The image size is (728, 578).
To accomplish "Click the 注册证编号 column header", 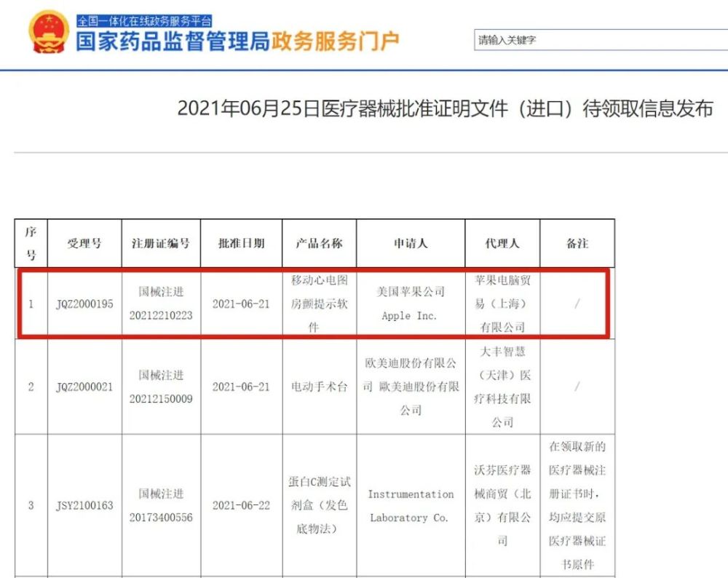I will pyautogui.click(x=161, y=243).
